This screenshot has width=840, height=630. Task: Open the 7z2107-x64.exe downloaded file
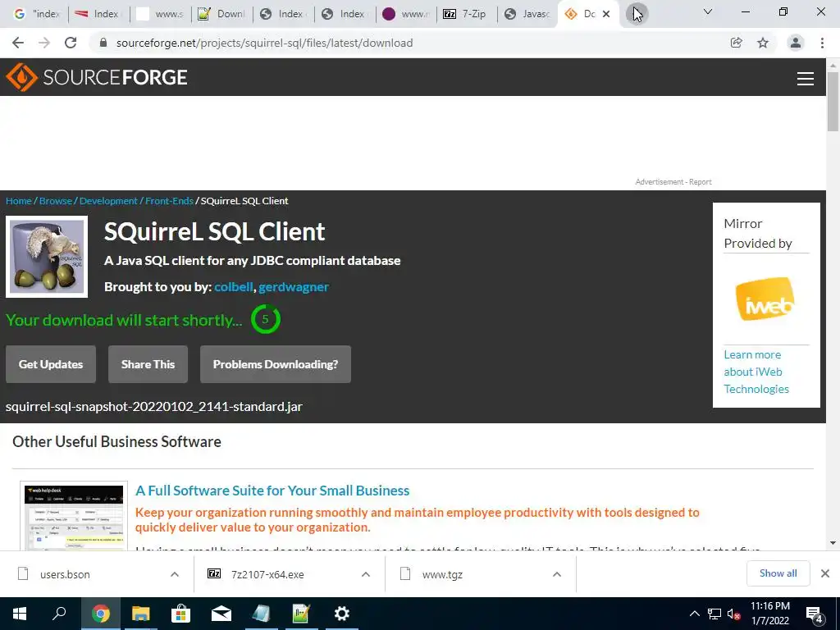pos(267,574)
